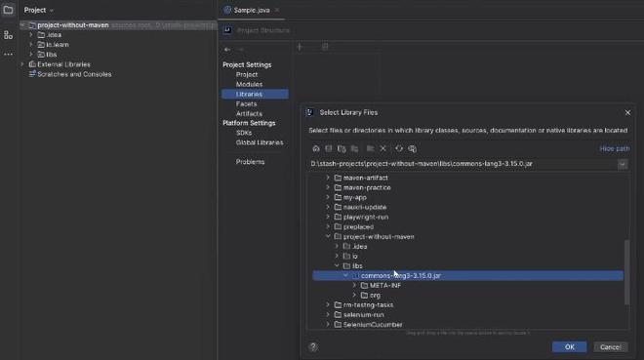Viewport: 644px width, 360px height.
Task: Expand the selenium-run folder
Action: [328, 315]
